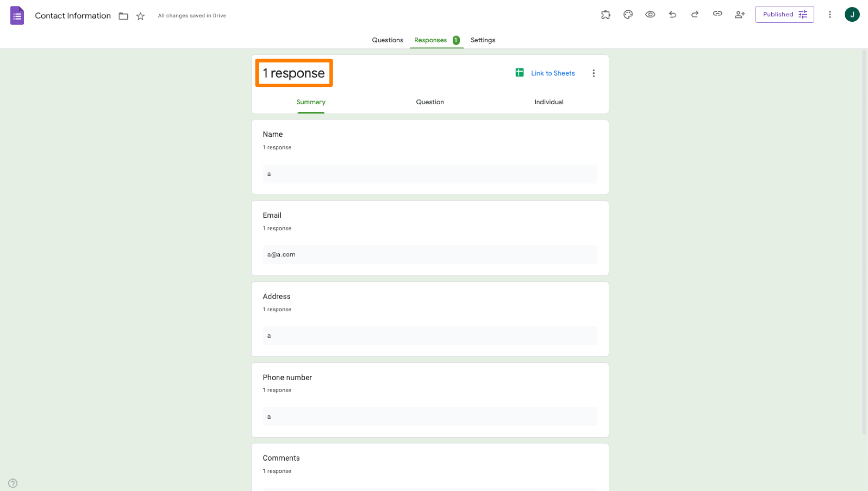Image resolution: width=868 pixels, height=491 pixels.
Task: Click the Undo arrow
Action: (672, 15)
